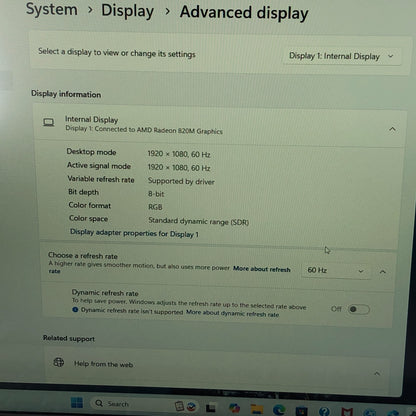
Task: Open the Copilot taskbar icon
Action: click(x=234, y=408)
